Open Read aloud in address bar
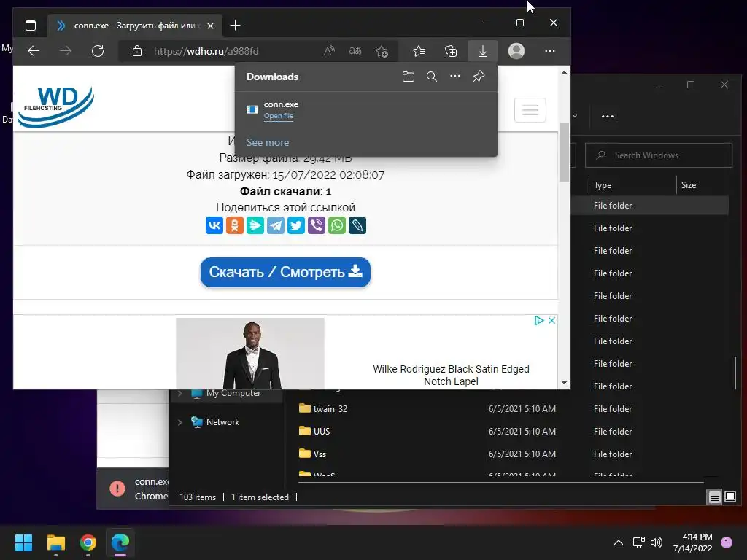The height and width of the screenshot is (560, 747). [x=329, y=51]
